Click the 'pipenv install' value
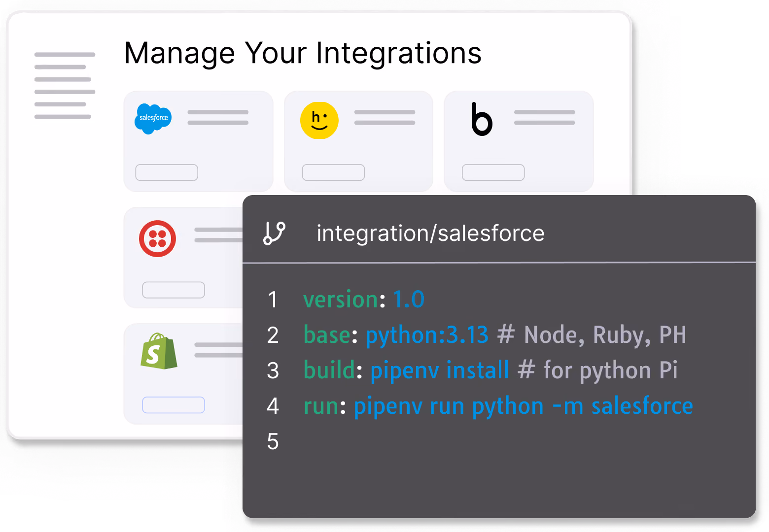 point(439,371)
